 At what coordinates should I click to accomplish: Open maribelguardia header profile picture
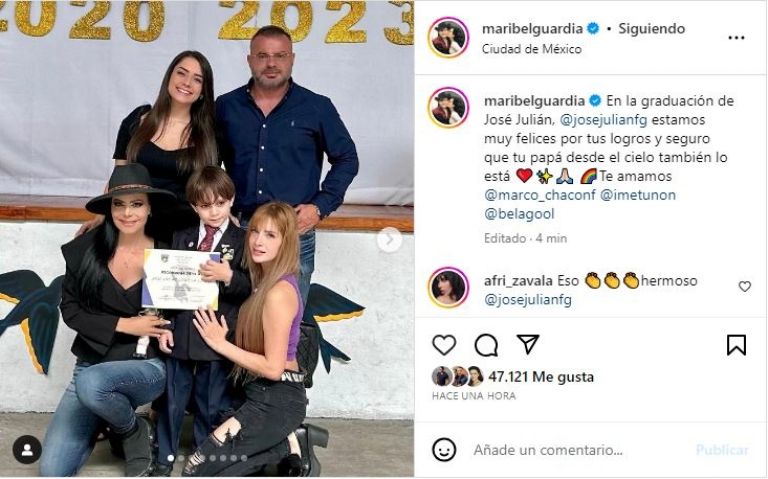[x=448, y=37]
